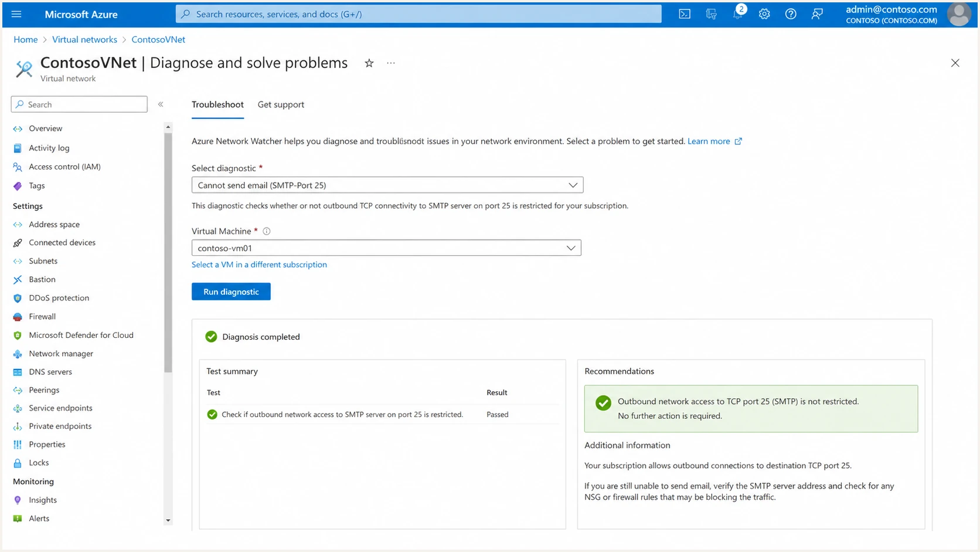Go to Home breadcrumb
980x552 pixels.
tap(25, 39)
